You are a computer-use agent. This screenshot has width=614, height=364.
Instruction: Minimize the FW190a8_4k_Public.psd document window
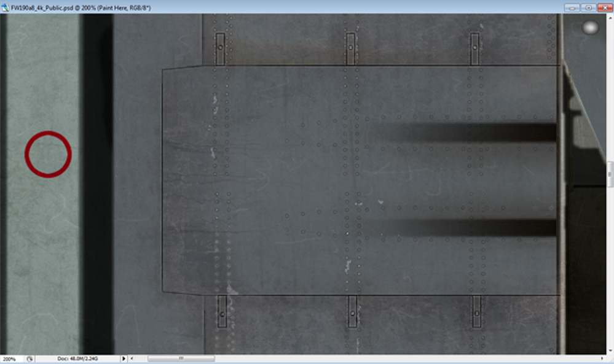[572, 8]
